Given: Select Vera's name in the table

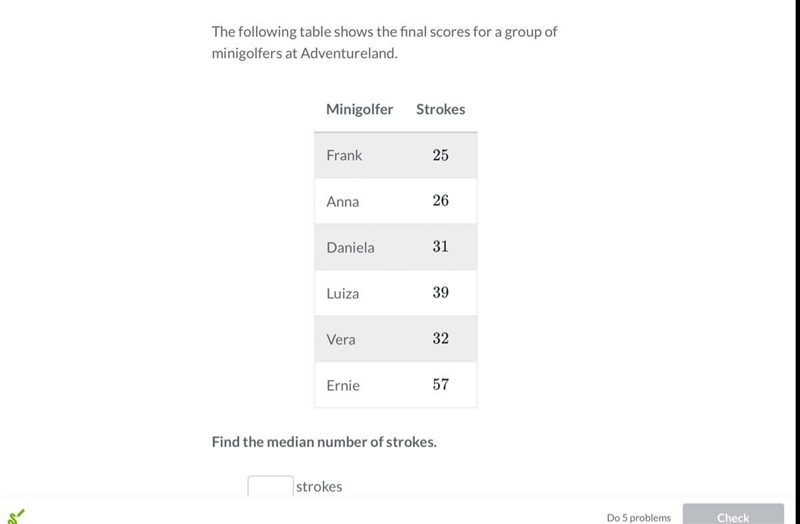Looking at the screenshot, I should (341, 339).
